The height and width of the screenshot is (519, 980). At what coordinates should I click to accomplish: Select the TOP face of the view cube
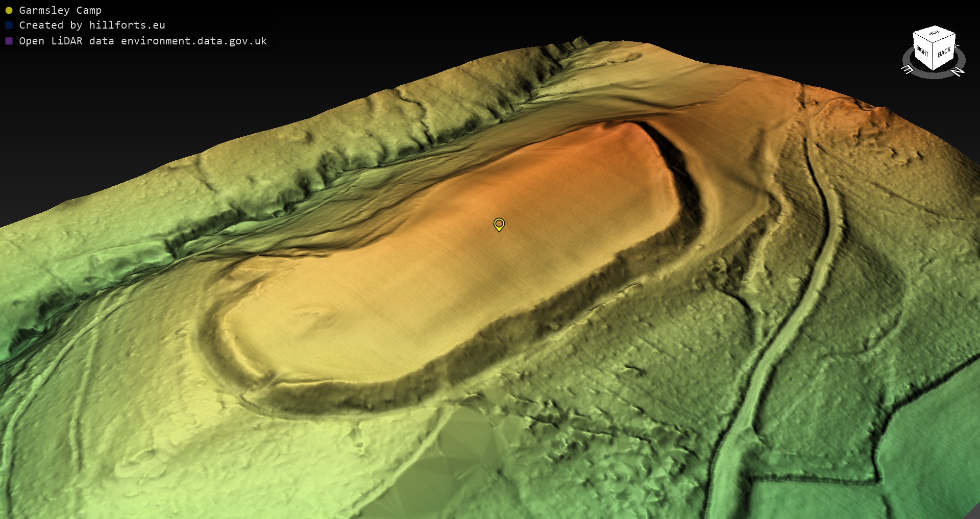pyautogui.click(x=934, y=34)
